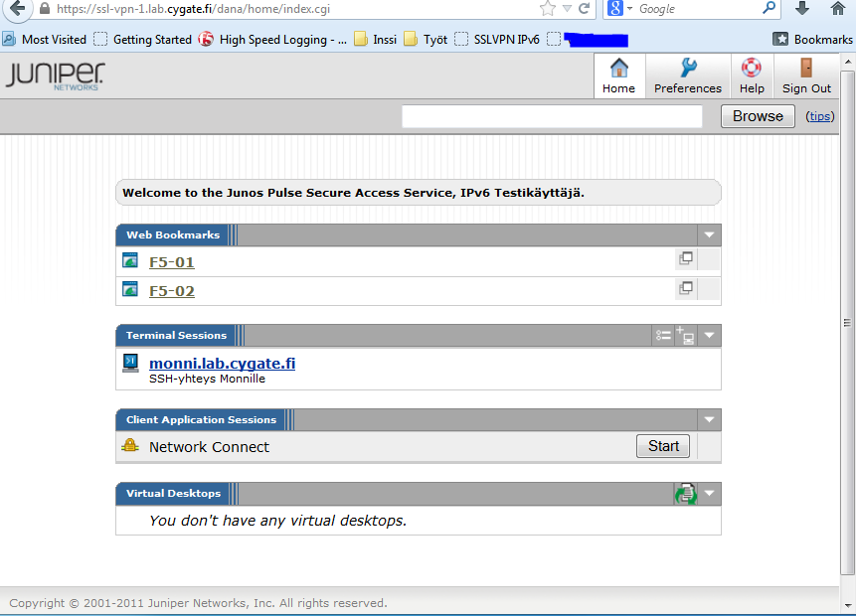Open the Työt bookmark folder
The image size is (856, 616).
[x=426, y=40]
